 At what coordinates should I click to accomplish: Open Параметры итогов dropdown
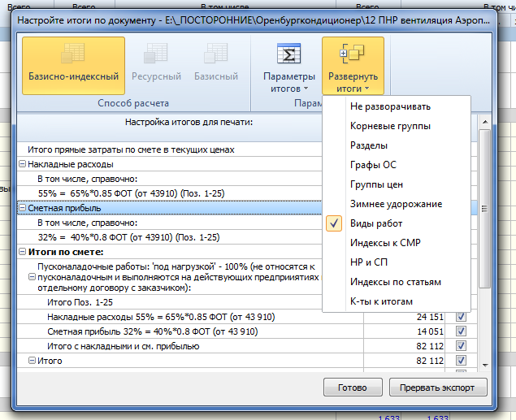pyautogui.click(x=289, y=66)
